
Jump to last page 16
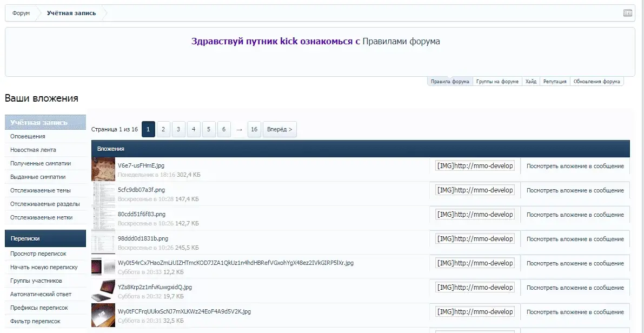tap(254, 129)
